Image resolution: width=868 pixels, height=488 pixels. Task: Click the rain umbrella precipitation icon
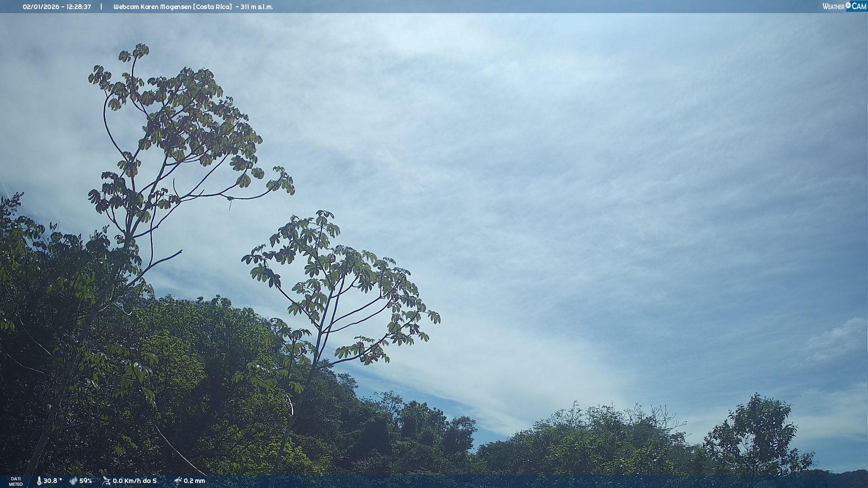178,481
